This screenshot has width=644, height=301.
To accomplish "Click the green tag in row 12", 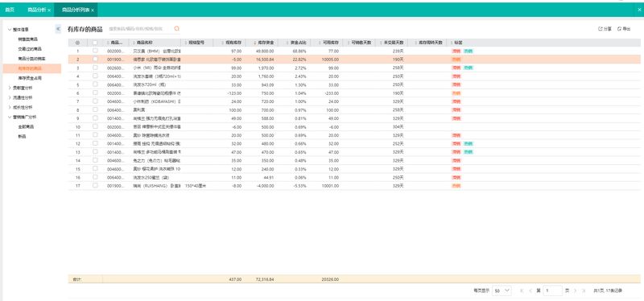I will (469, 144).
